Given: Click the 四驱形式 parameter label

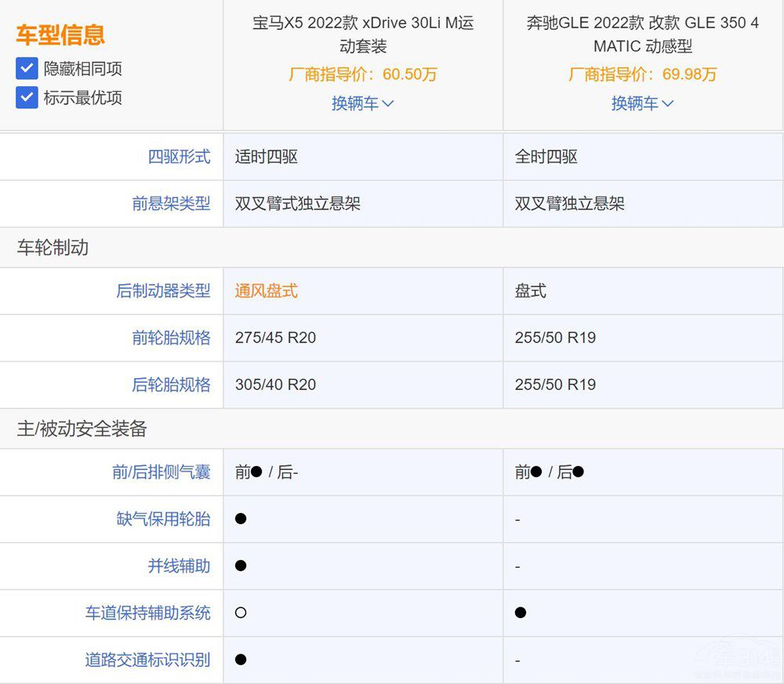Looking at the screenshot, I should tap(179, 157).
